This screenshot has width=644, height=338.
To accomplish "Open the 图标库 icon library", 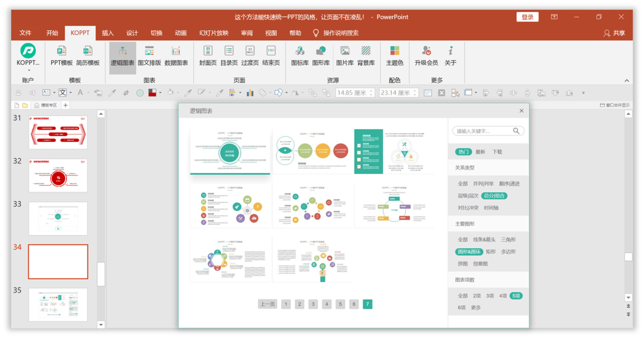I will point(300,56).
